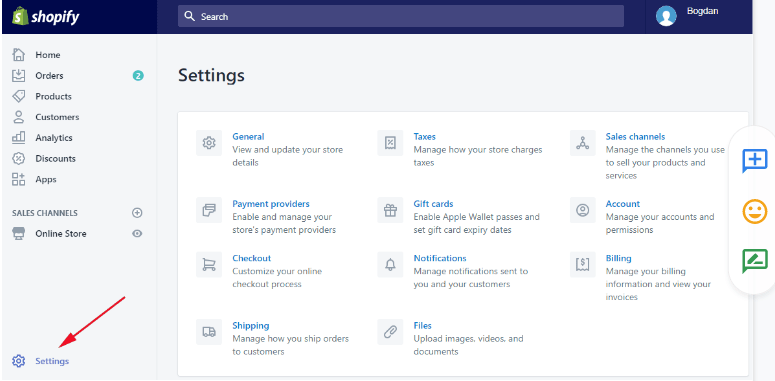Viewport: 775px width, 381px height.
Task: Open the Shipping truck icon
Action: [209, 332]
